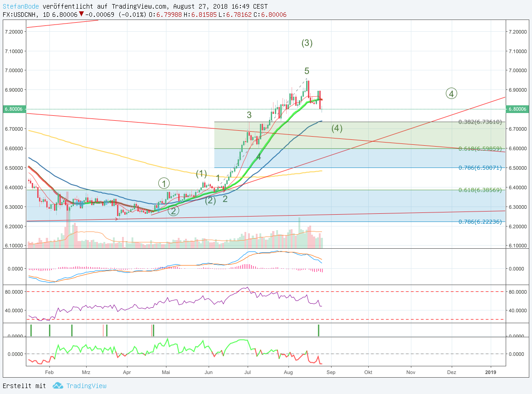Click the green signal bar near late August

pyautogui.click(x=318, y=330)
